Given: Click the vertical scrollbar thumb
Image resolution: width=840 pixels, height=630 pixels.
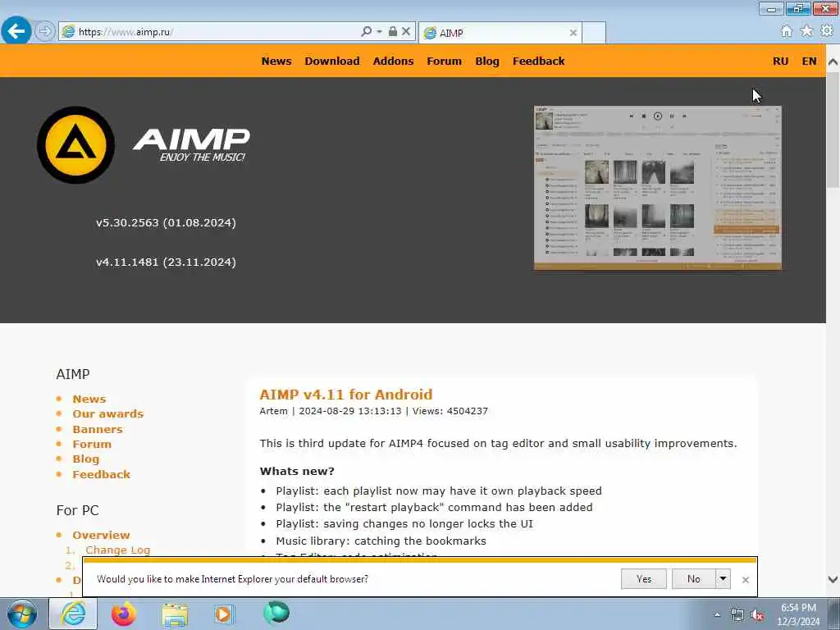Looking at the screenshot, I should pos(833,129).
